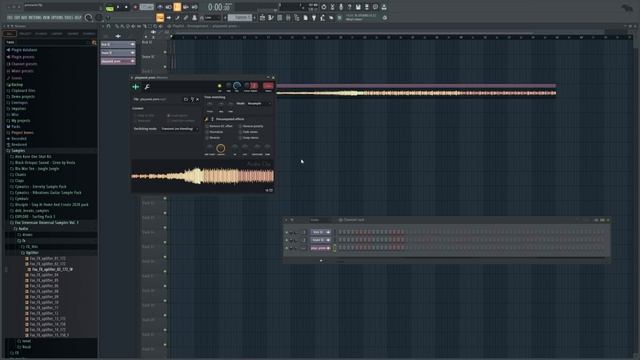Expand the Packs folder in browser
This screenshot has width=640, height=360.
coord(16,127)
